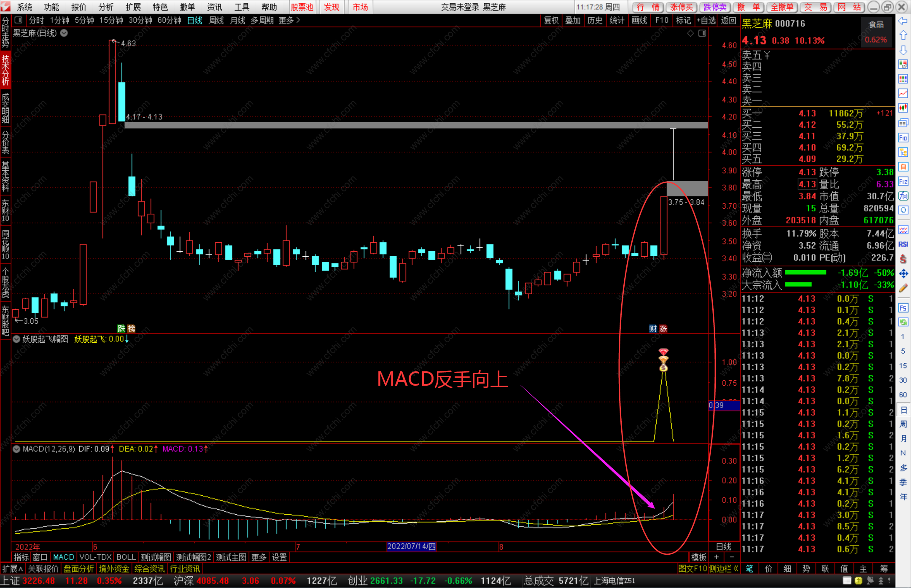This screenshot has width=911, height=588.
Task: Toggle left panel layout icon beside 分时
Action: (x=18, y=20)
